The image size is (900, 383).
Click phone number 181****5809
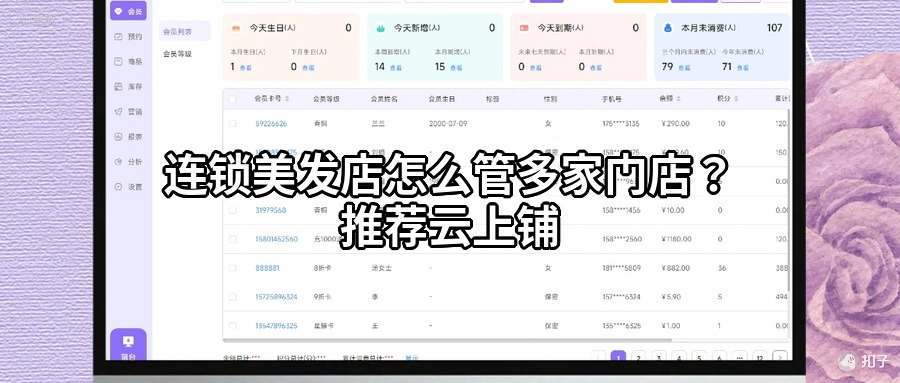click(x=621, y=268)
